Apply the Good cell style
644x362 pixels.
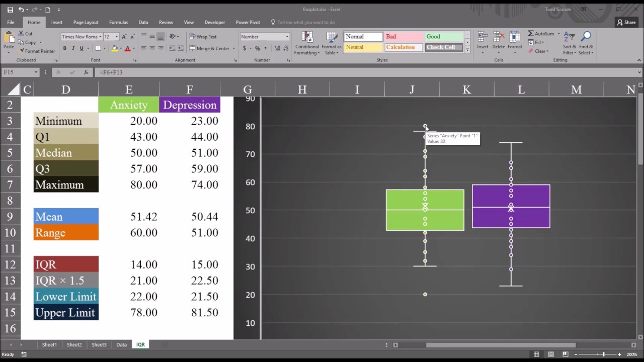[444, 37]
